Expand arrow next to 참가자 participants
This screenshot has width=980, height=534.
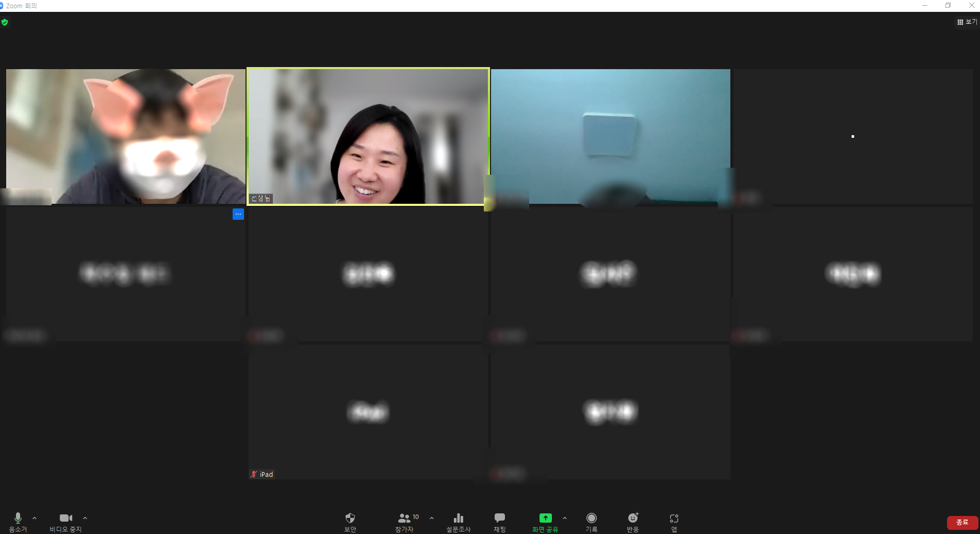pyautogui.click(x=432, y=518)
